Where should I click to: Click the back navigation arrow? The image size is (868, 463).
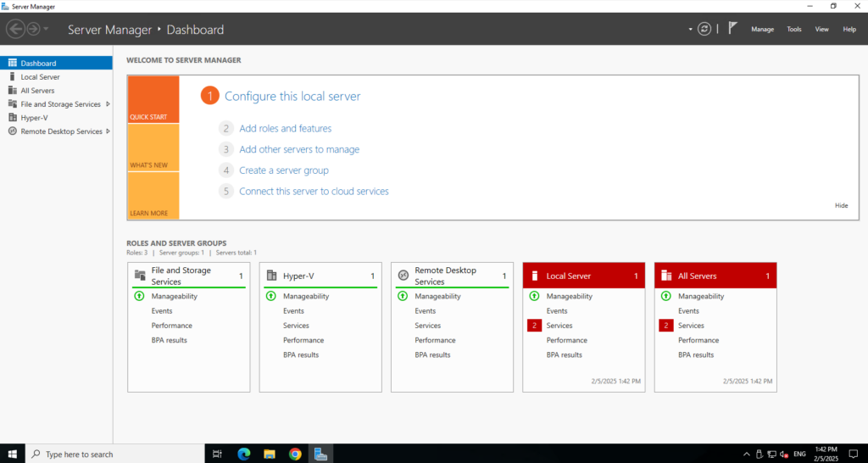pyautogui.click(x=15, y=29)
